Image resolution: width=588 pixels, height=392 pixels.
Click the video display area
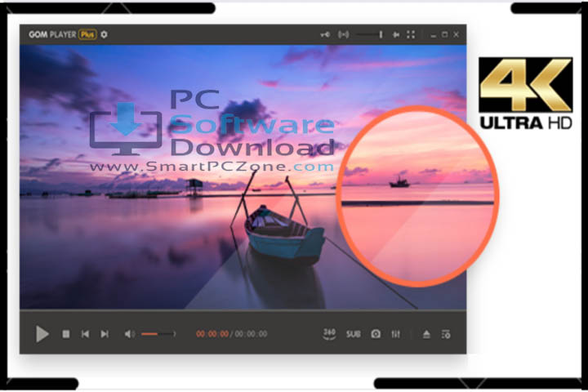243,177
